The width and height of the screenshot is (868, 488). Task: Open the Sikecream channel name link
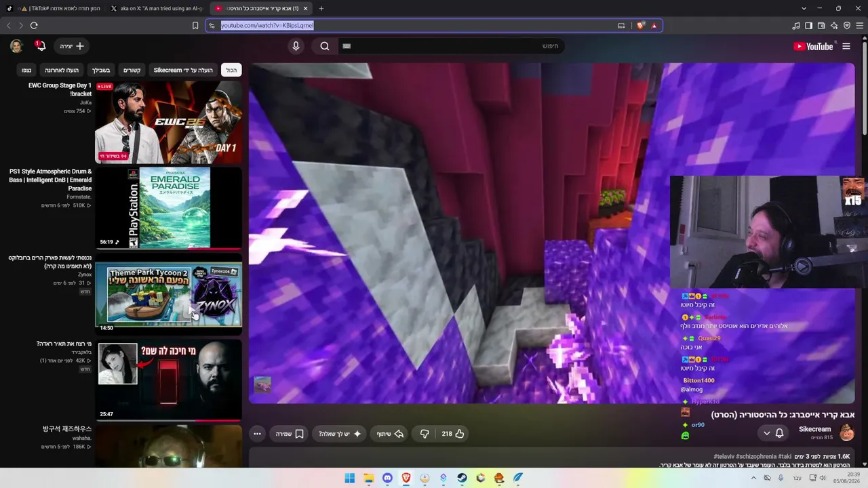814,429
